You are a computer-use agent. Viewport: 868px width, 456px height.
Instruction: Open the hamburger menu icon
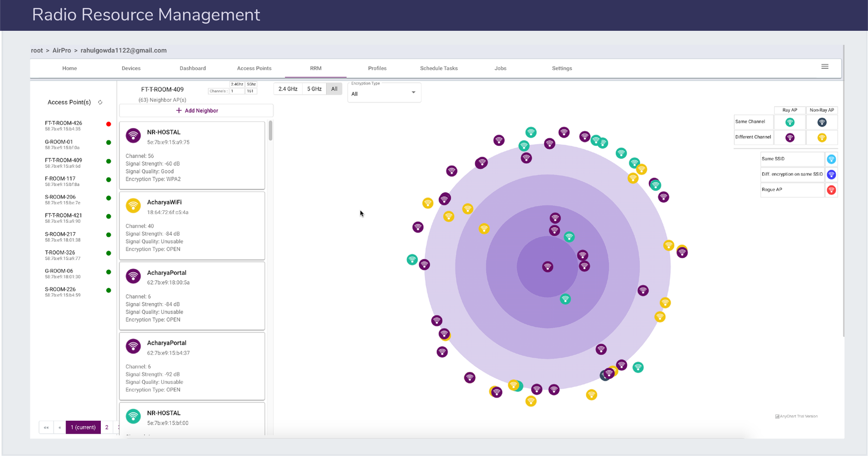click(825, 67)
